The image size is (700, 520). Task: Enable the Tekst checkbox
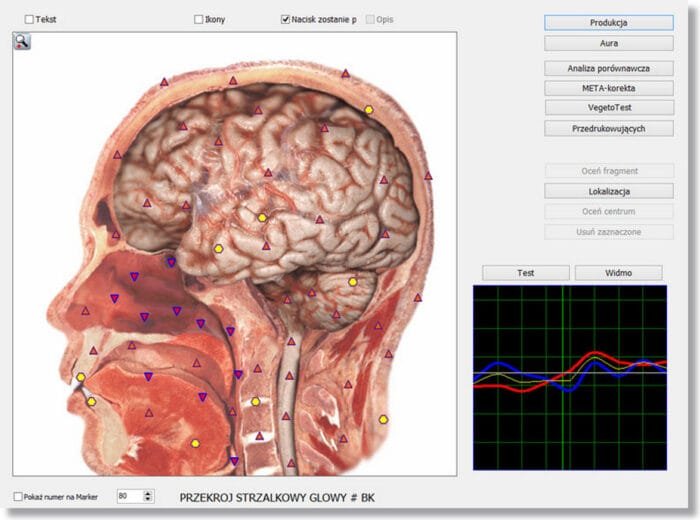pos(29,19)
